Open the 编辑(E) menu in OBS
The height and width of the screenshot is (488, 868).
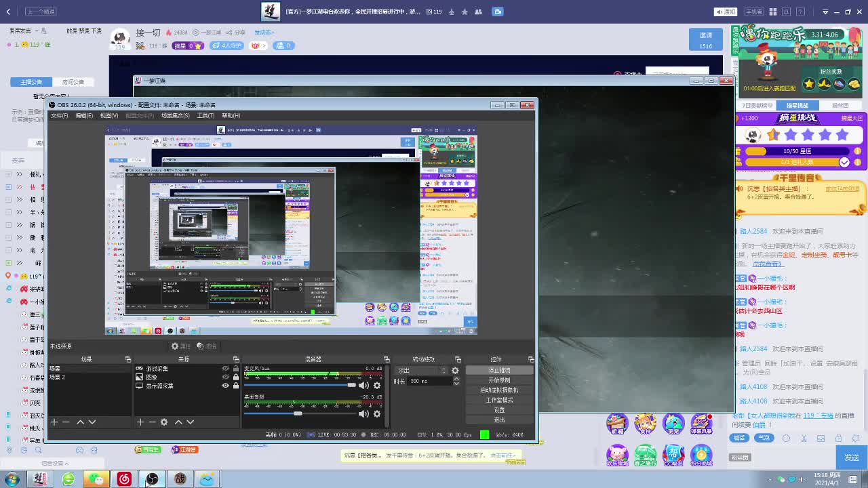pyautogui.click(x=84, y=115)
